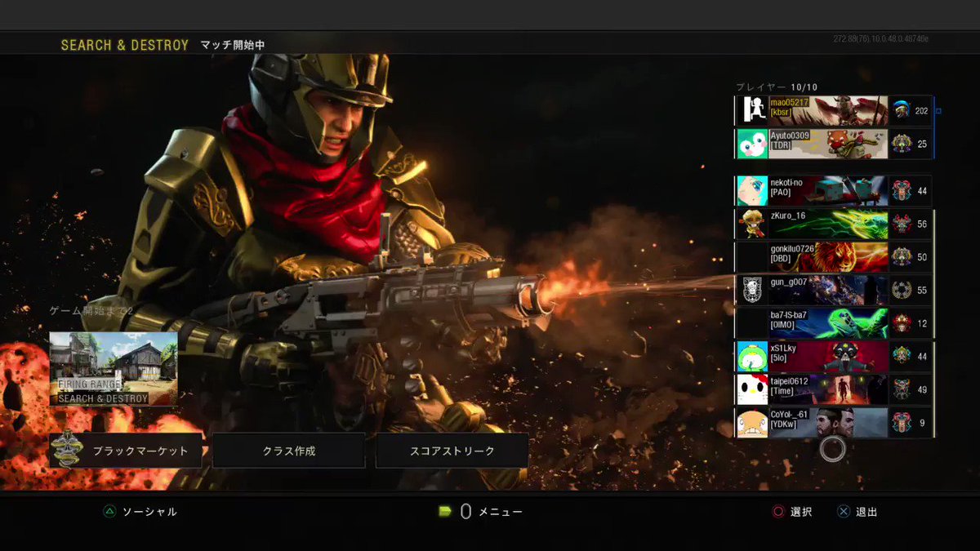Select xS1Lky's red skull calling card
The width and height of the screenshot is (980, 551).
[x=828, y=357]
